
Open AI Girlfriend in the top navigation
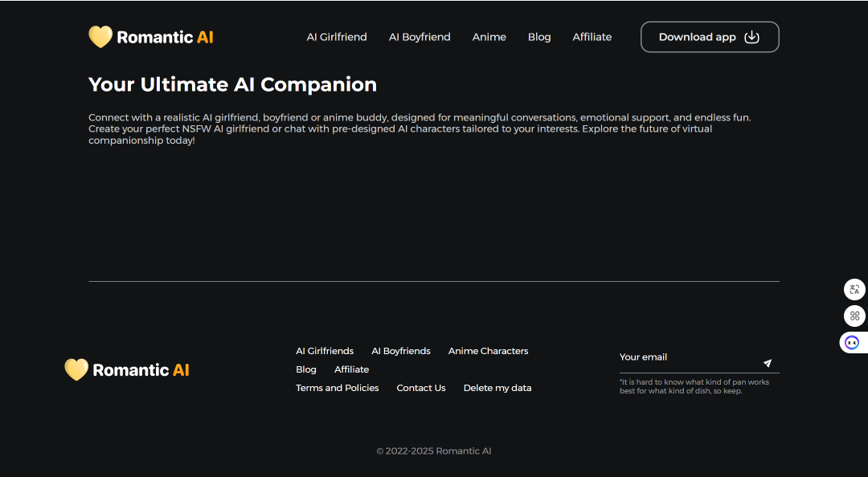[337, 37]
